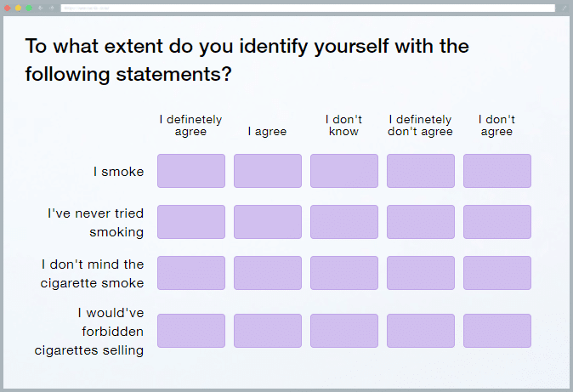
Task: Mark 'I don't agree' for I smoke
Action: click(x=497, y=171)
